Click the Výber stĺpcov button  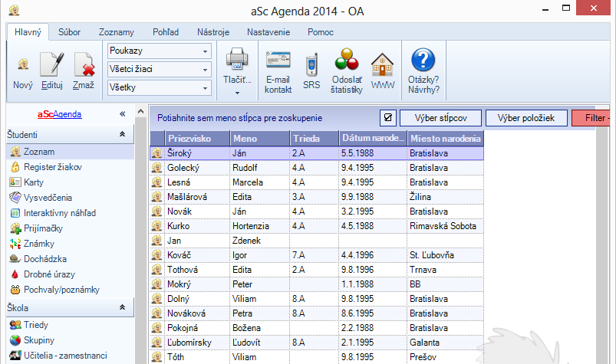coord(441,118)
